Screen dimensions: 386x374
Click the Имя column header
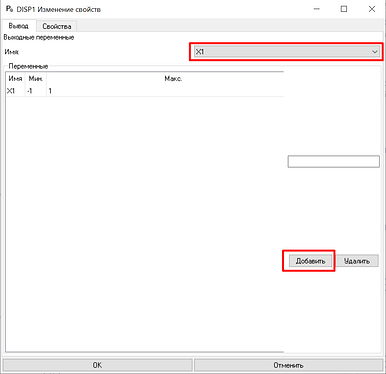15,79
